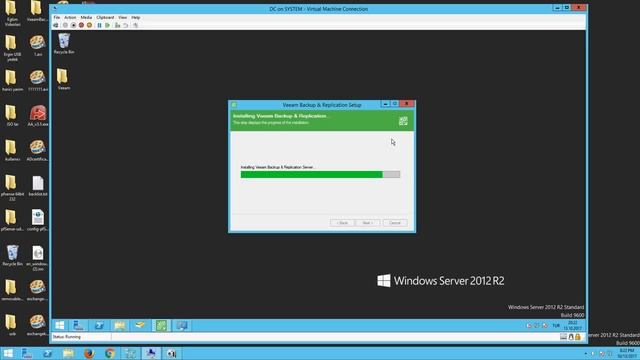This screenshot has width=640, height=360.
Task: Click the Cancel button in Veeam Setup
Action: coord(395,223)
